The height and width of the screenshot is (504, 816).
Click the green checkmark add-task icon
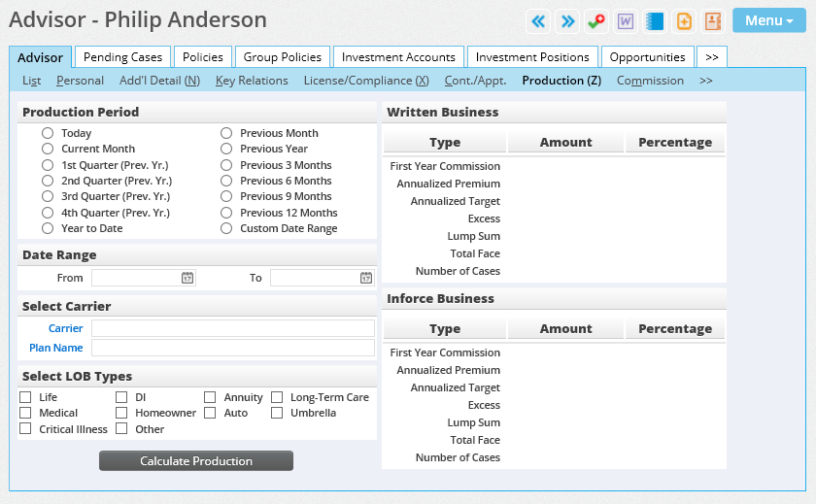point(596,21)
